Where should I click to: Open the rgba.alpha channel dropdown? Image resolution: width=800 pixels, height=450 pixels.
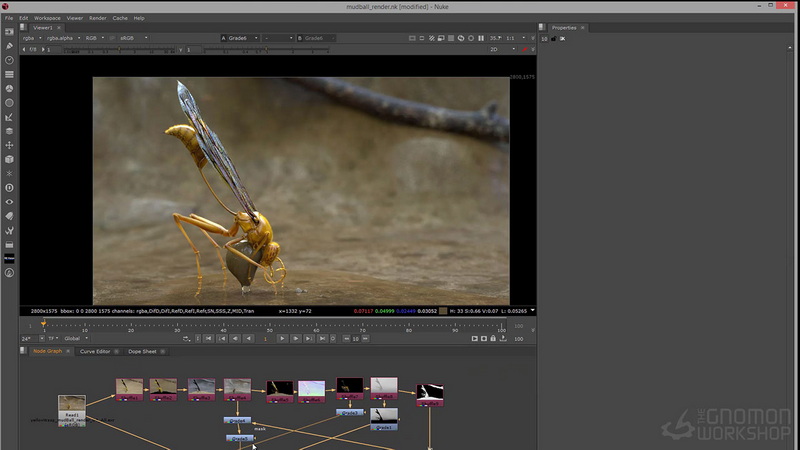click(63, 38)
